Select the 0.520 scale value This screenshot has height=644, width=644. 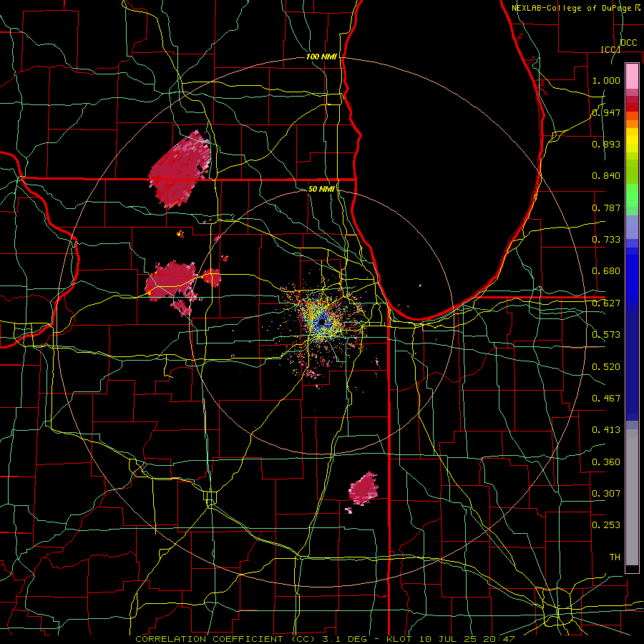click(606, 367)
